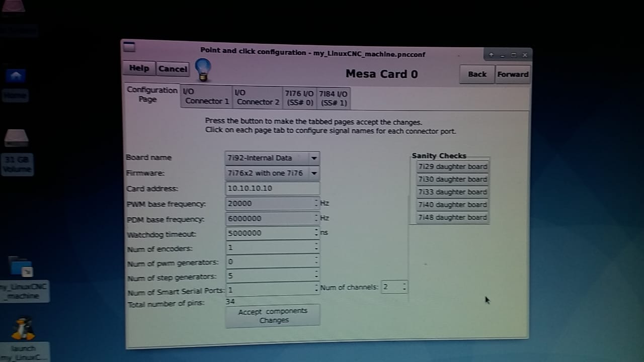Open my_LinuxCNC_machine desktop folder
The height and width of the screenshot is (362, 644).
[x=23, y=279]
